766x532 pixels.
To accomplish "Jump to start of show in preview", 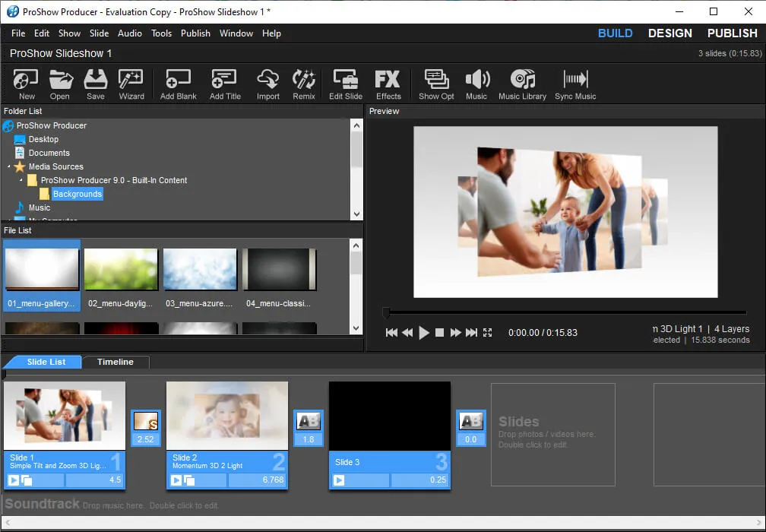I will [x=391, y=333].
